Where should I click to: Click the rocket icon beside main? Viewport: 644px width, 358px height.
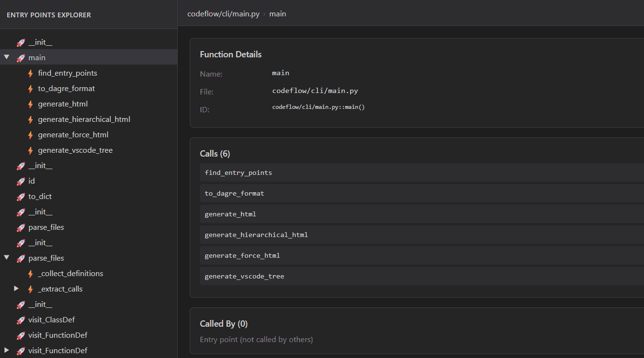click(21, 58)
